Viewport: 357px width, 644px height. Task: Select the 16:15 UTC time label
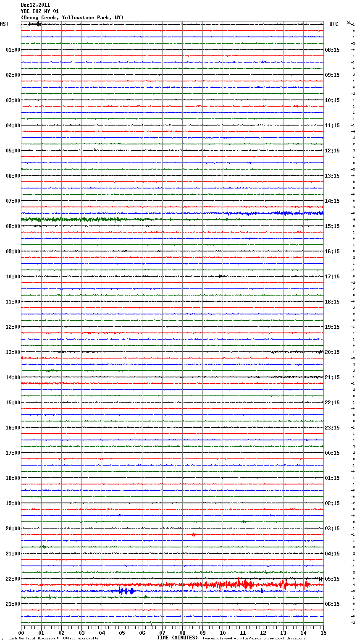click(x=332, y=251)
